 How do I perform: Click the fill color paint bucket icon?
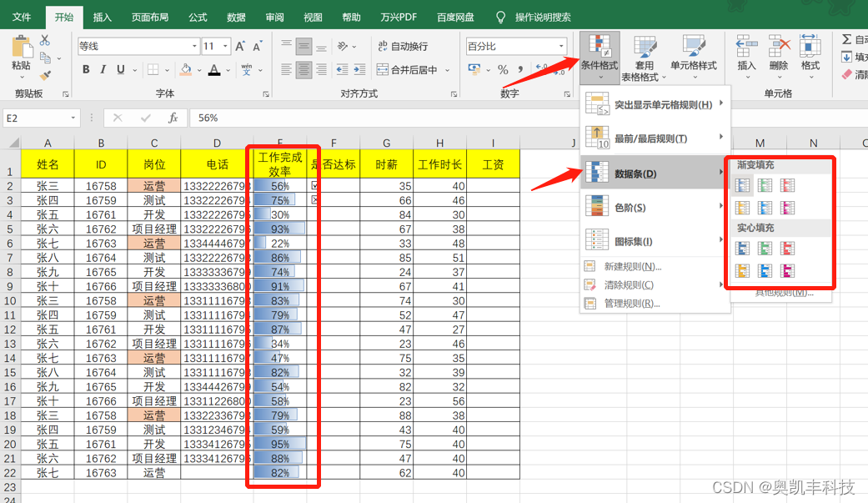click(x=186, y=70)
